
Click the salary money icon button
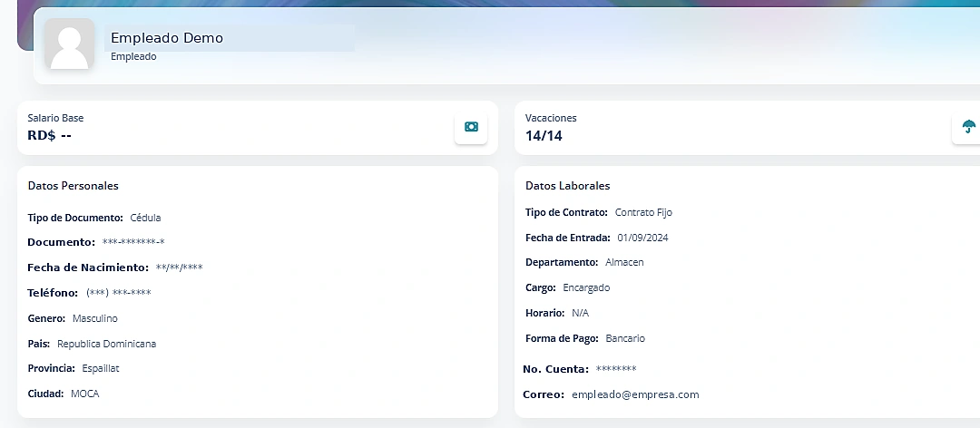tap(471, 127)
